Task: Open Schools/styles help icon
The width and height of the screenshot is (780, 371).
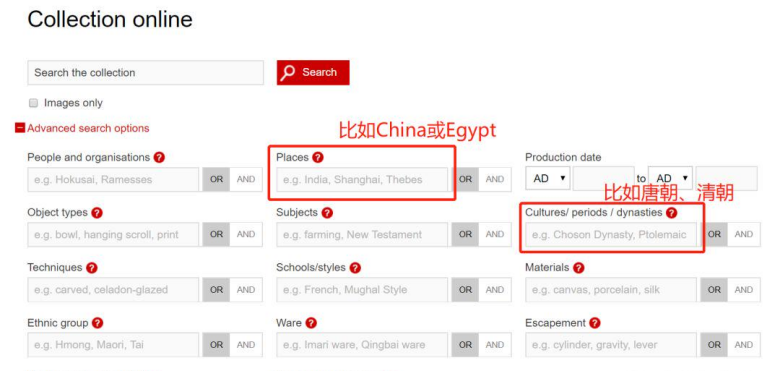Action: (x=355, y=268)
